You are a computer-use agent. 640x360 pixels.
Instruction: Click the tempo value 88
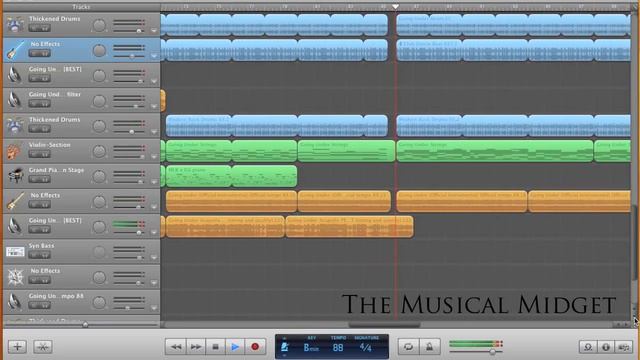338,348
